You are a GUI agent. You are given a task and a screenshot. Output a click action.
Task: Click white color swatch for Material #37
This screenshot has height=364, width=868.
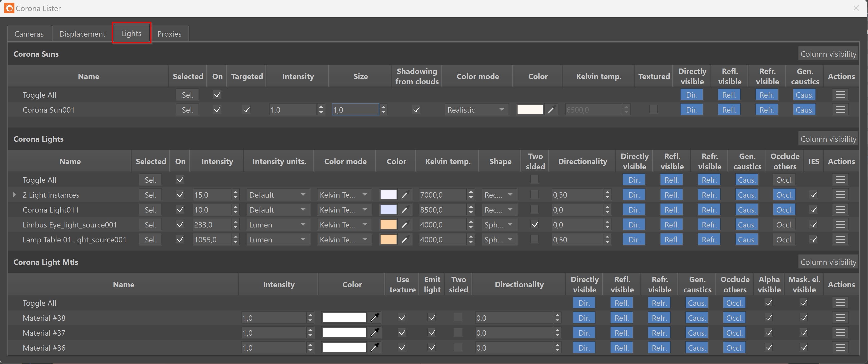tap(344, 333)
